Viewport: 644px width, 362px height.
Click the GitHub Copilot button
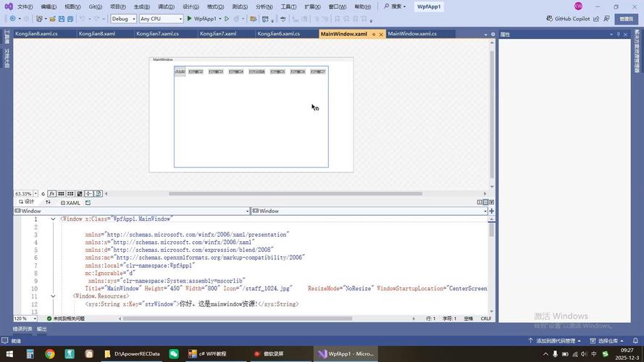[567, 19]
